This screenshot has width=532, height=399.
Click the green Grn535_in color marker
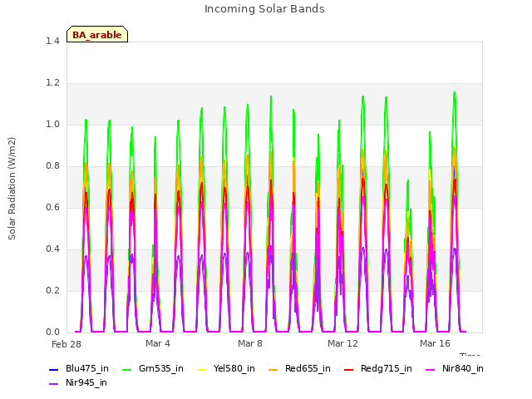(x=126, y=369)
